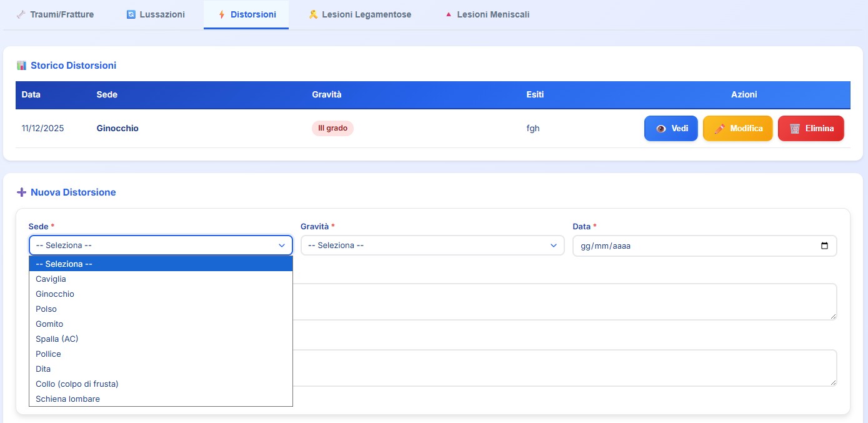Image resolution: width=868 pixels, height=423 pixels.
Task: Click the calendar icon in Data field
Action: [824, 246]
